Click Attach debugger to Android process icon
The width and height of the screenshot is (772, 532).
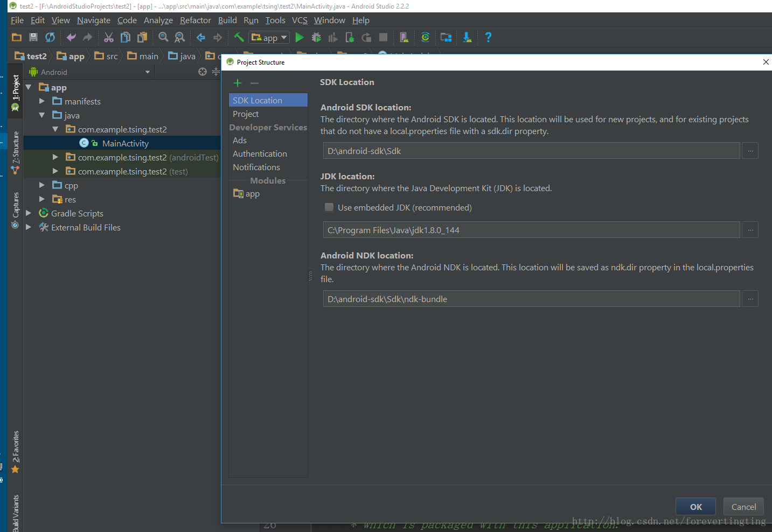[x=350, y=37]
